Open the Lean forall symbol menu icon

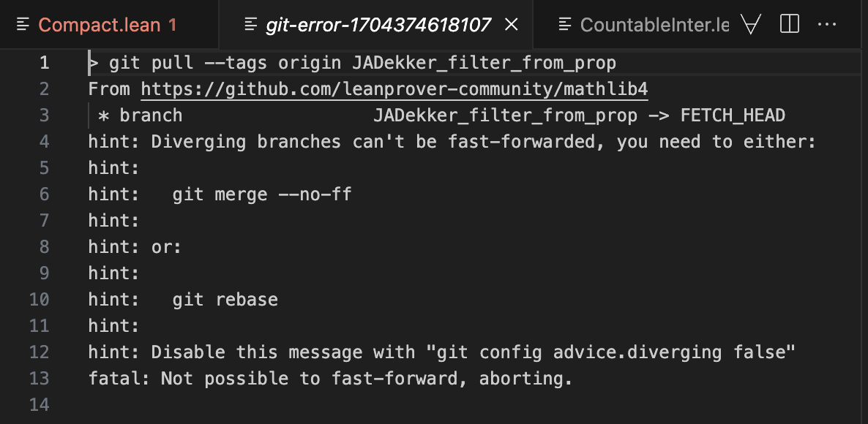click(752, 24)
